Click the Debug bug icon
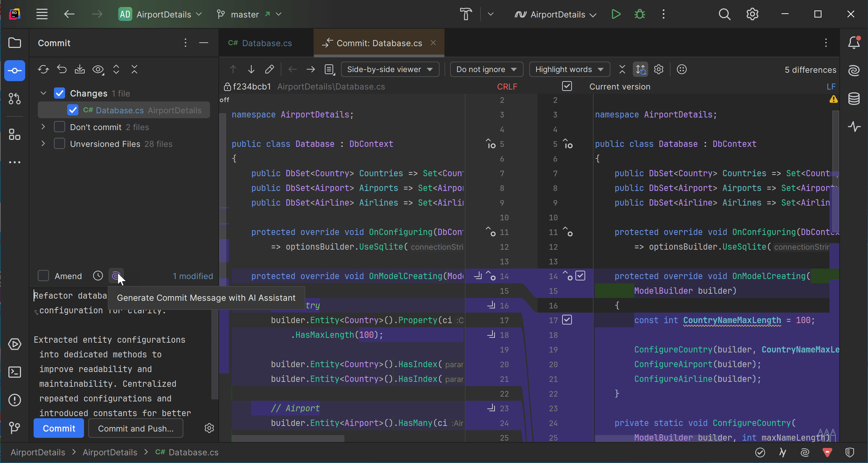 (640, 14)
